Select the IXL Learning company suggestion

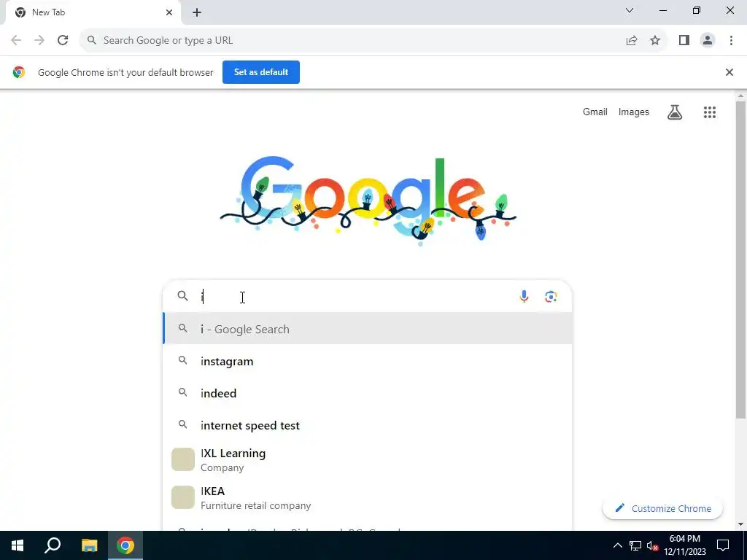coord(368,459)
